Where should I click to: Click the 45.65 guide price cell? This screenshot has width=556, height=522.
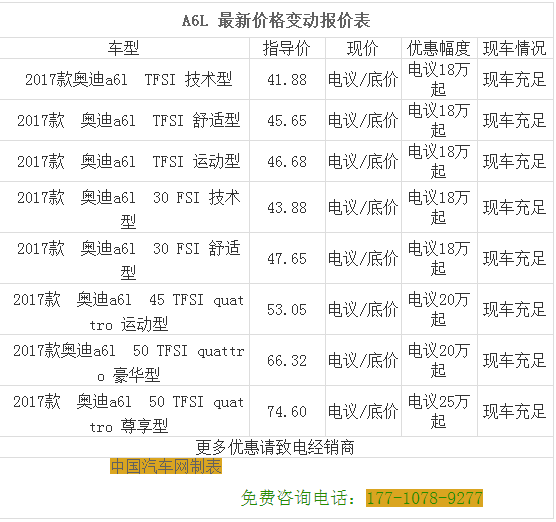pos(287,121)
